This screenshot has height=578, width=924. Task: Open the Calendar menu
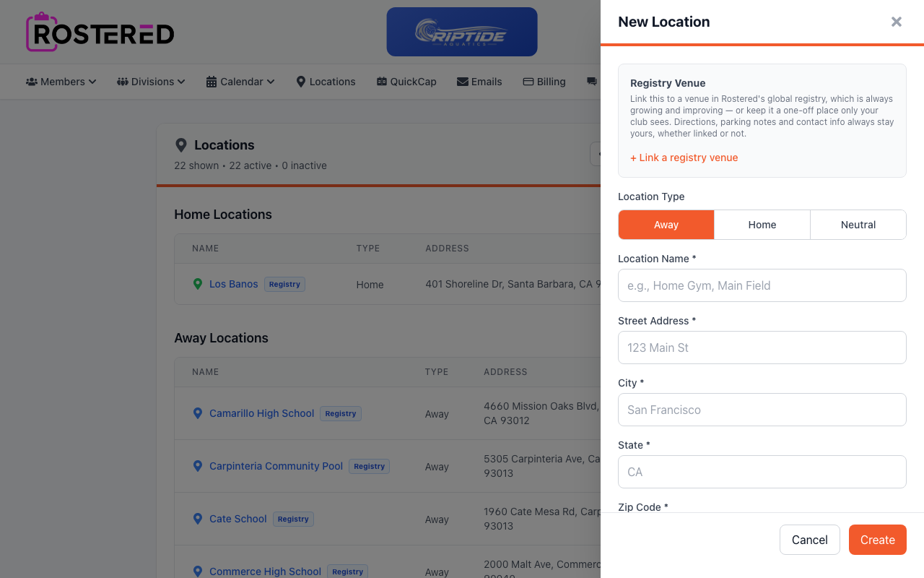coord(240,82)
